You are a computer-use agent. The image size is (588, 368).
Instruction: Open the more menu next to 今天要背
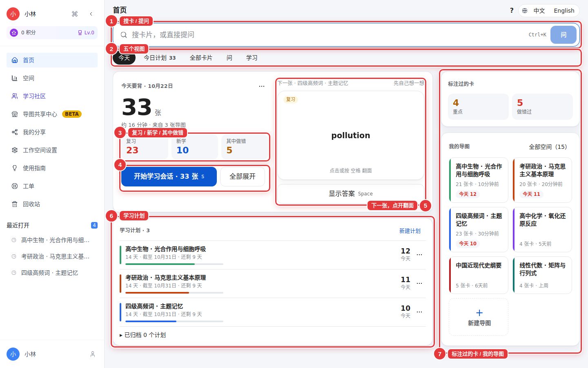(262, 86)
